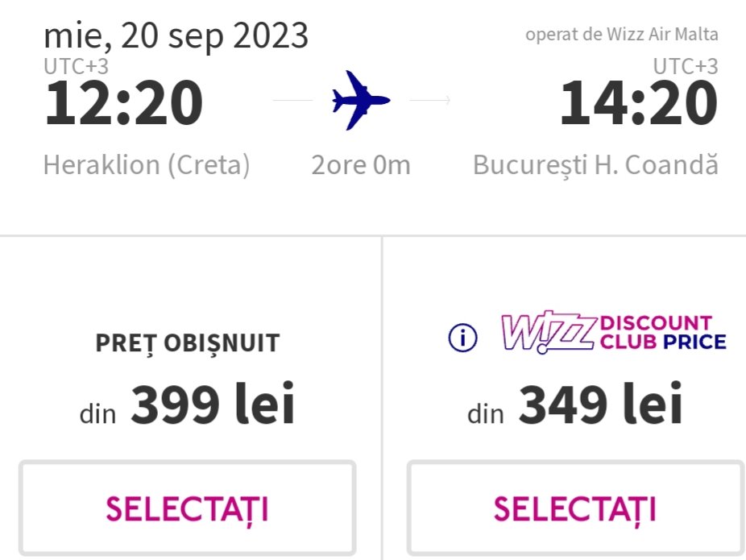Click the 349 lei discount club price

point(600,405)
